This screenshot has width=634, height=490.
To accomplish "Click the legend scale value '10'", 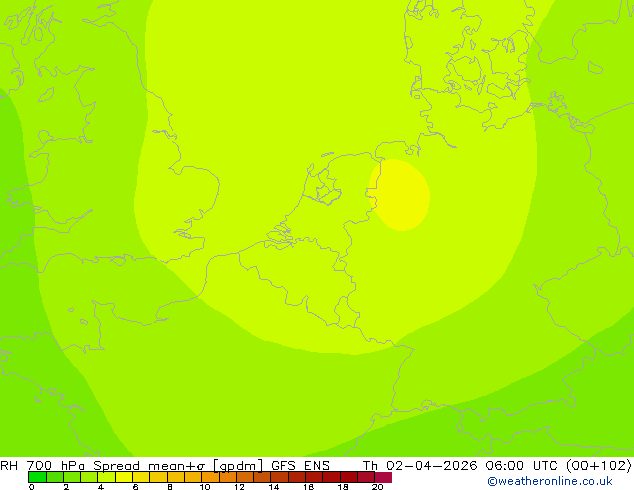I will tap(204, 487).
